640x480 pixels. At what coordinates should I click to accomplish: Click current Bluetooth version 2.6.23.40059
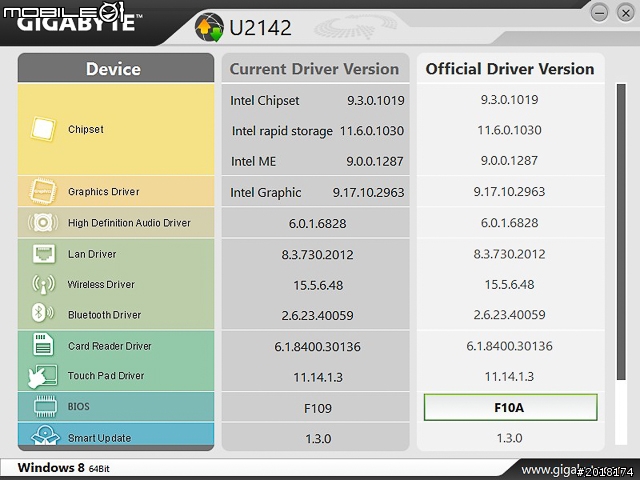pos(317,315)
